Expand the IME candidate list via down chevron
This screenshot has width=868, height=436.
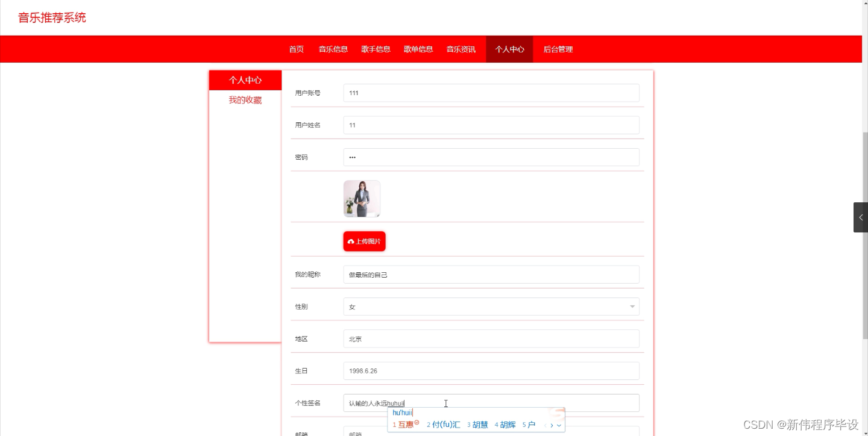559,425
